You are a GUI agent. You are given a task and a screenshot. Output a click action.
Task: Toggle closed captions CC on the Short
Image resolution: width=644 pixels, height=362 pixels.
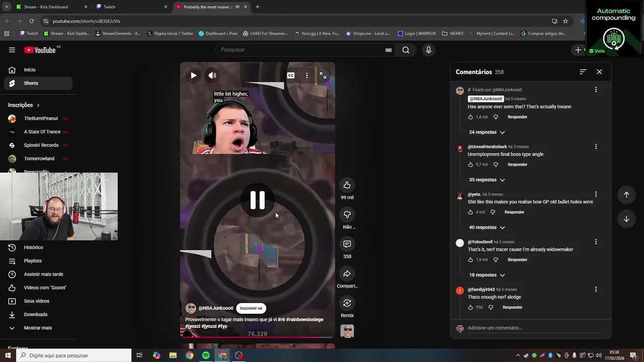pyautogui.click(x=291, y=75)
